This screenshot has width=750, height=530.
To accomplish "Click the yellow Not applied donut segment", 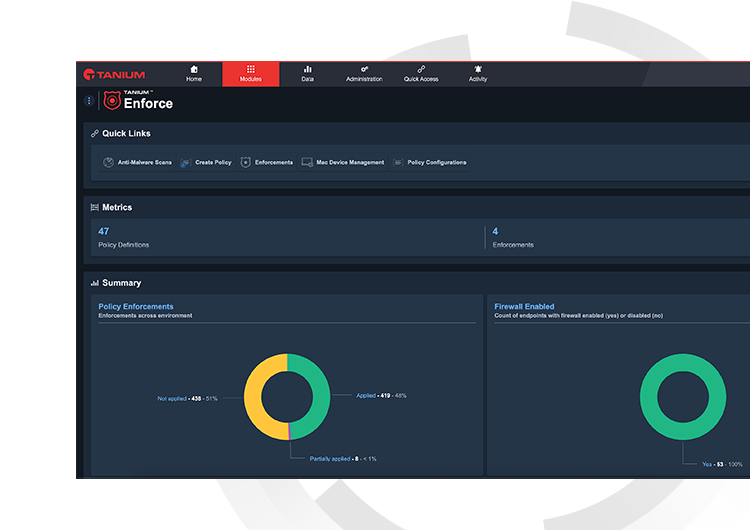I will (253, 397).
